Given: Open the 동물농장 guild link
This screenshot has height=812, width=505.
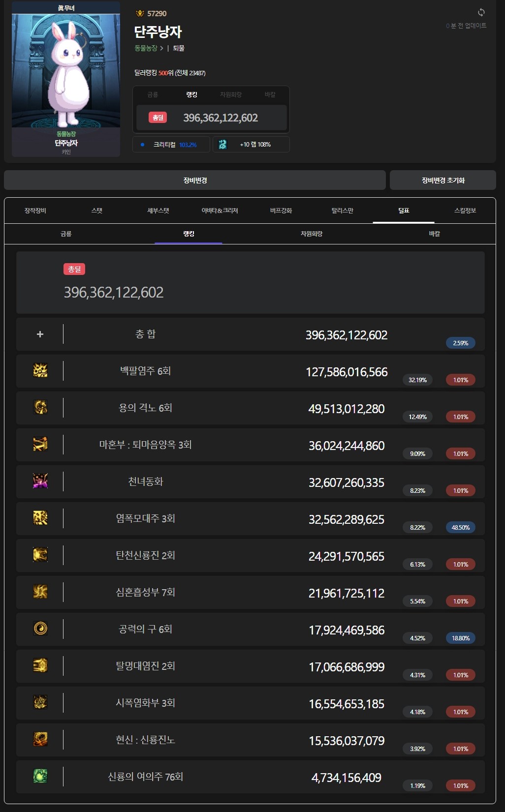Looking at the screenshot, I should [x=146, y=48].
